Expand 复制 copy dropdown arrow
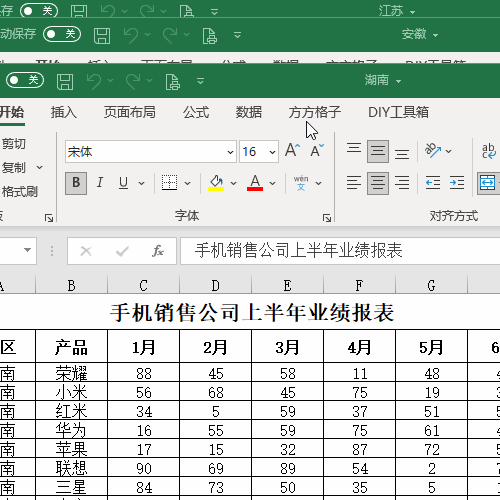Screen dimensions: 500x500 pyautogui.click(x=39, y=167)
